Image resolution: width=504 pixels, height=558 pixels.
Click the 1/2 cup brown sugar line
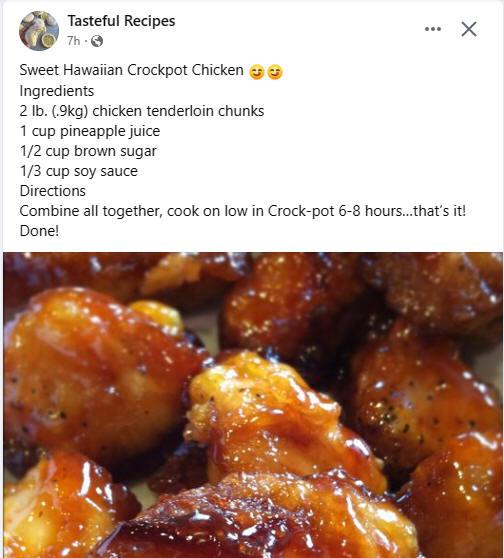[x=88, y=151]
